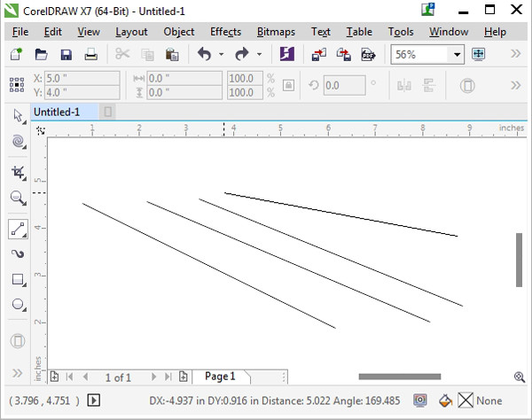Select the Crop tool
The image size is (532, 420).
pyautogui.click(x=19, y=173)
